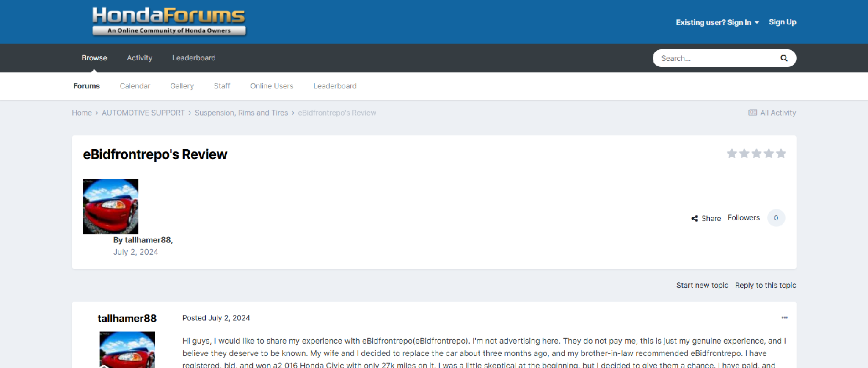Open tallhamer88 profile link under By
This screenshot has width=868, height=368.
148,240
